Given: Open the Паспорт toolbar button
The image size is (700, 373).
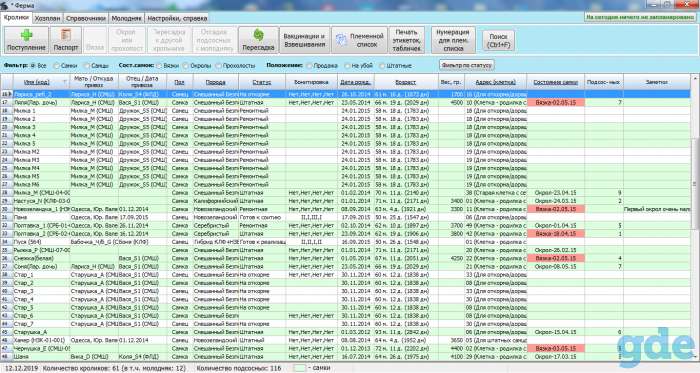Looking at the screenshot, I should (66, 40).
